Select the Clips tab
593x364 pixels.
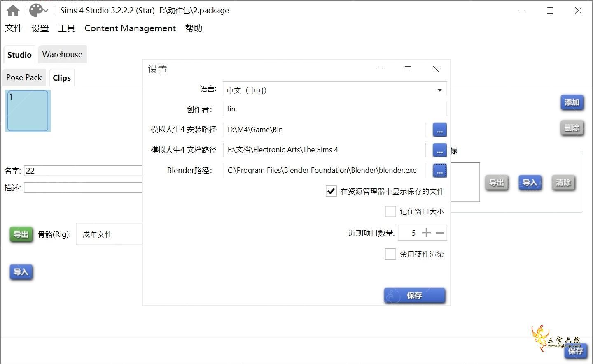(62, 78)
